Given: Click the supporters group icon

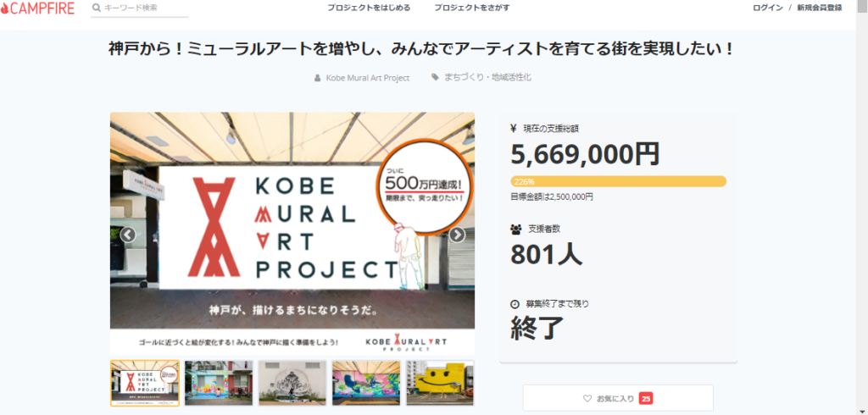Looking at the screenshot, I should point(516,228).
